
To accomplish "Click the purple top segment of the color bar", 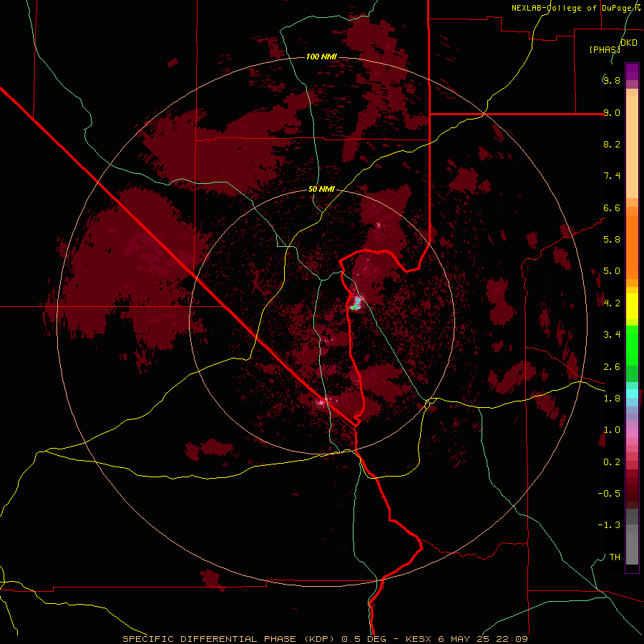I will click(x=632, y=72).
